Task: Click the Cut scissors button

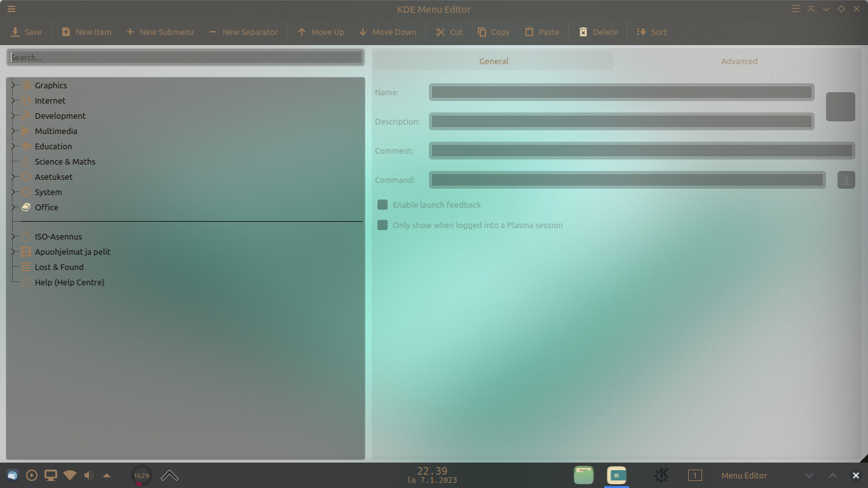Action: coord(449,32)
